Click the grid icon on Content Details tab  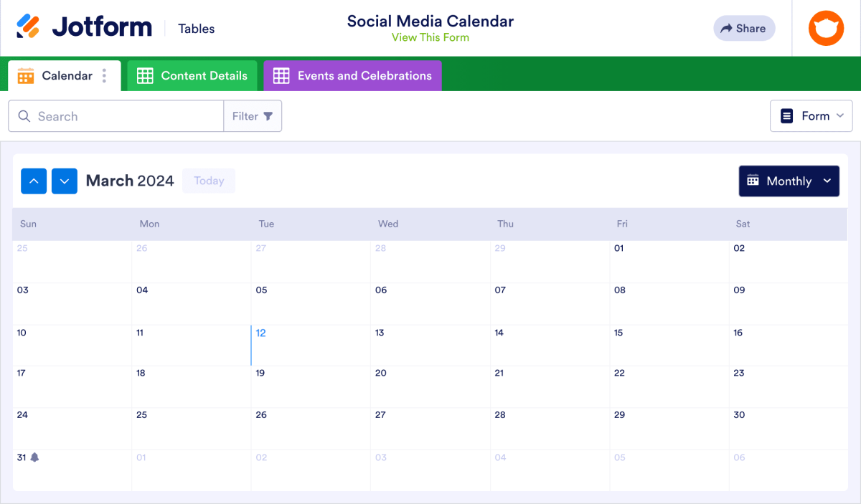pyautogui.click(x=145, y=75)
